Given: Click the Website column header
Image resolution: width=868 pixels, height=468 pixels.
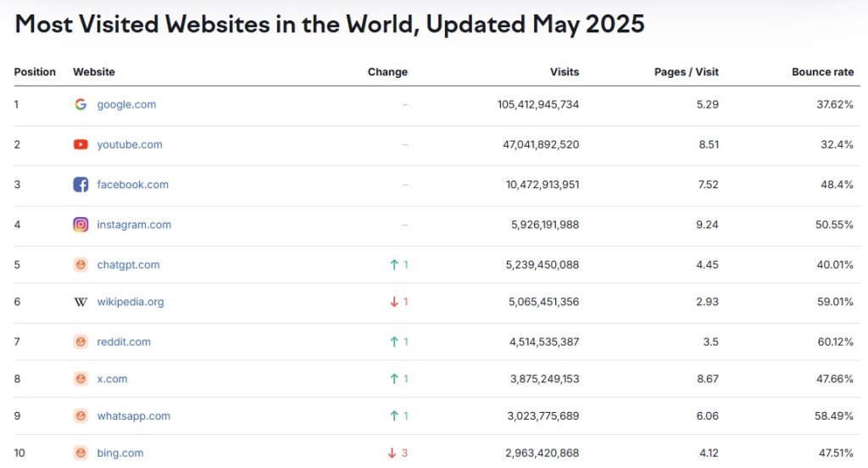Looking at the screenshot, I should pos(94,72).
